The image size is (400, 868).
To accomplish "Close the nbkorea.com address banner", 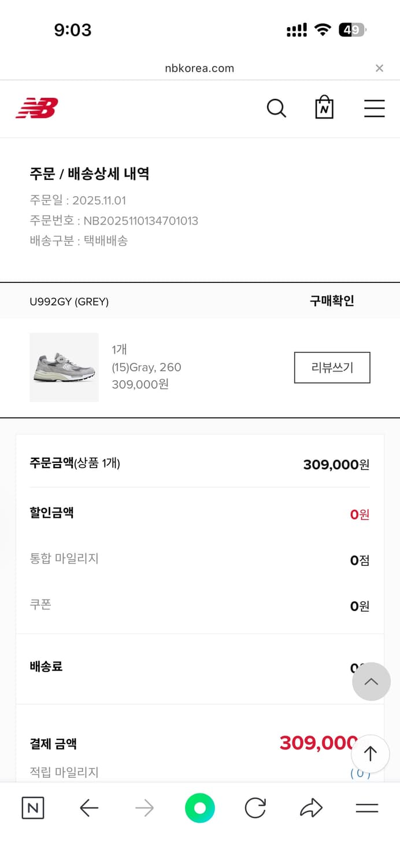I will 380,68.
